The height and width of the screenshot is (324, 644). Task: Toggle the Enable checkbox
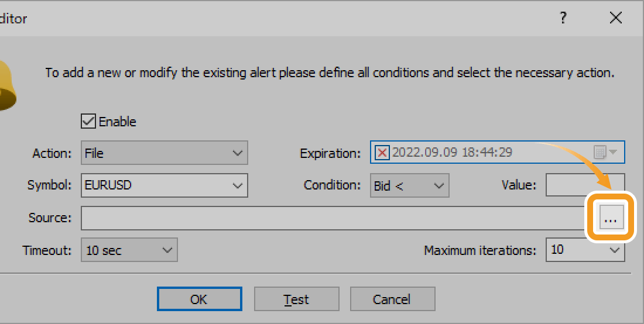[x=88, y=122]
